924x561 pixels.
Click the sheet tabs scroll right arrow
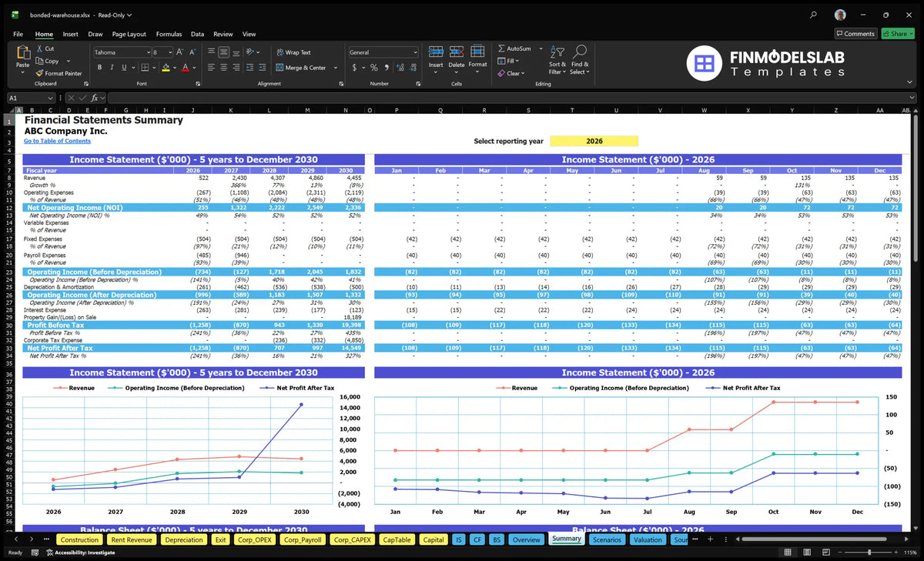point(31,539)
